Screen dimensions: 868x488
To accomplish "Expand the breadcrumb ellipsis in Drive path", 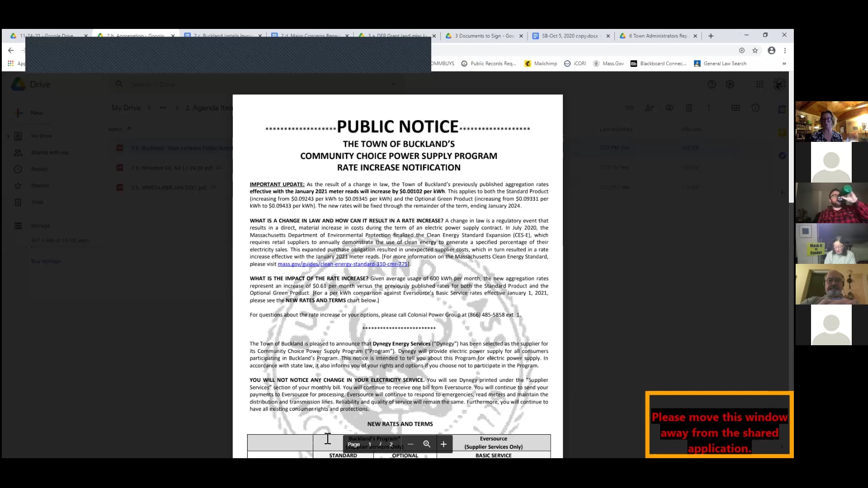I will (163, 108).
